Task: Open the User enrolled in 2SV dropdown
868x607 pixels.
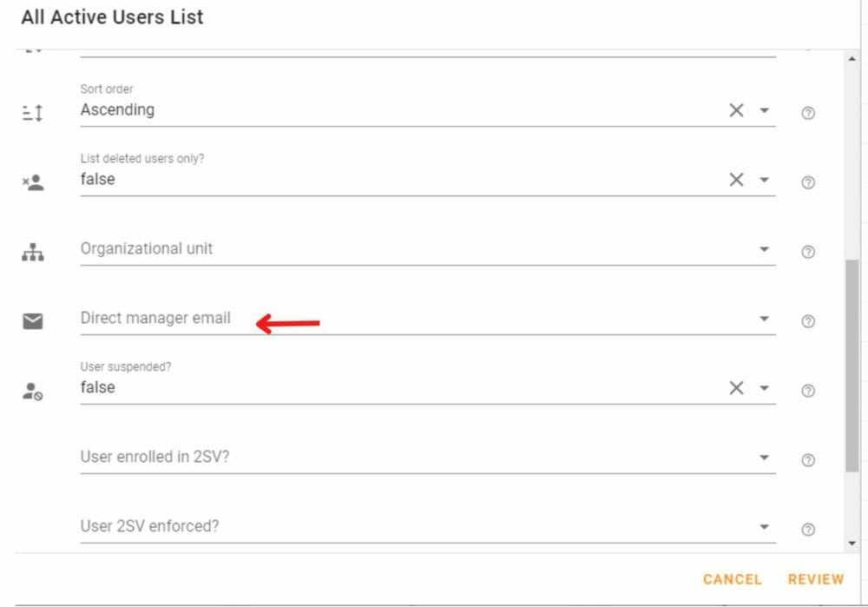Action: click(x=764, y=458)
